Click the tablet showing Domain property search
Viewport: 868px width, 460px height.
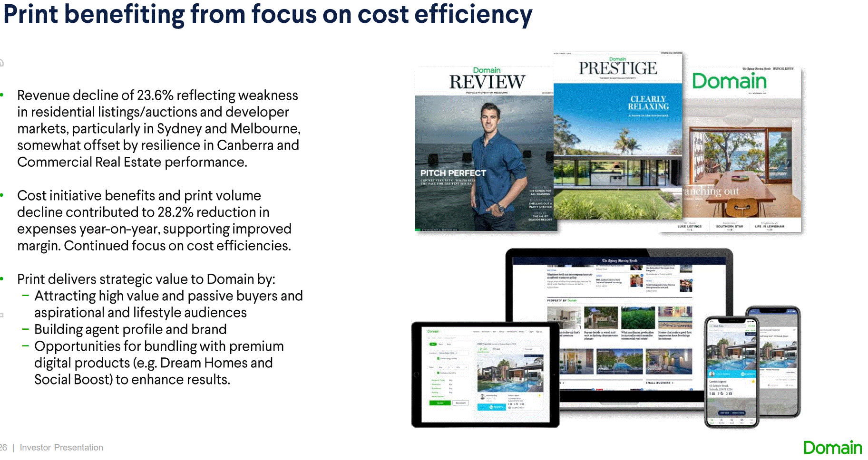tap(485, 374)
